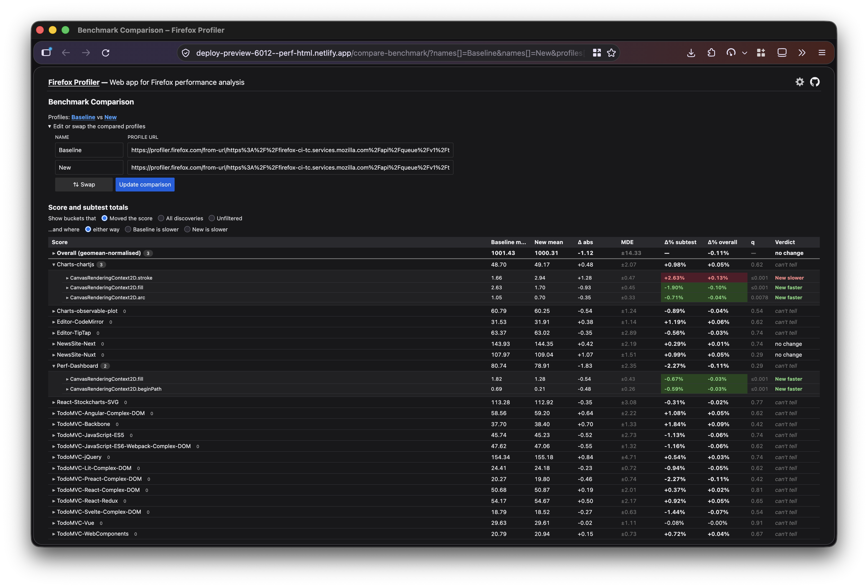Open the Firefox Profiler home link
Image resolution: width=868 pixels, height=588 pixels.
click(74, 82)
